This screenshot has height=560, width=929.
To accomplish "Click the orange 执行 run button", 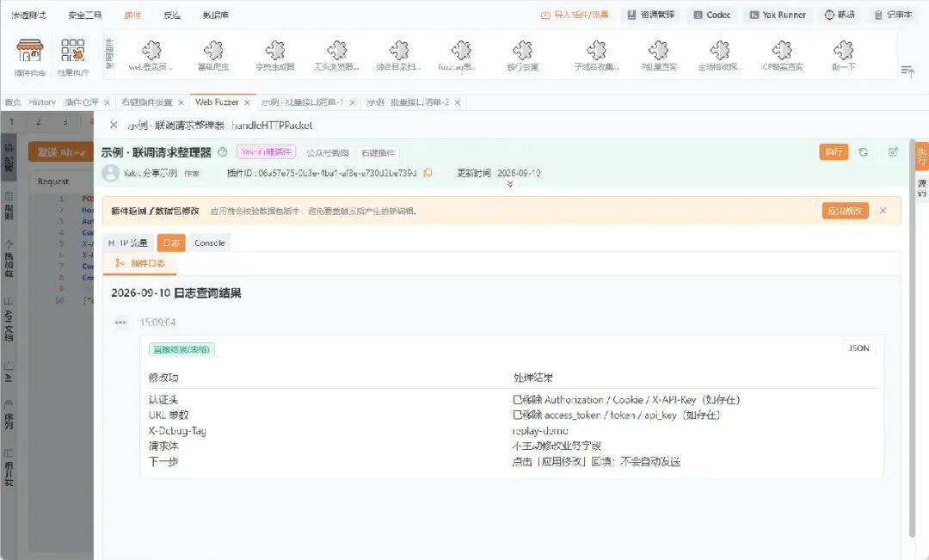I will [x=834, y=152].
